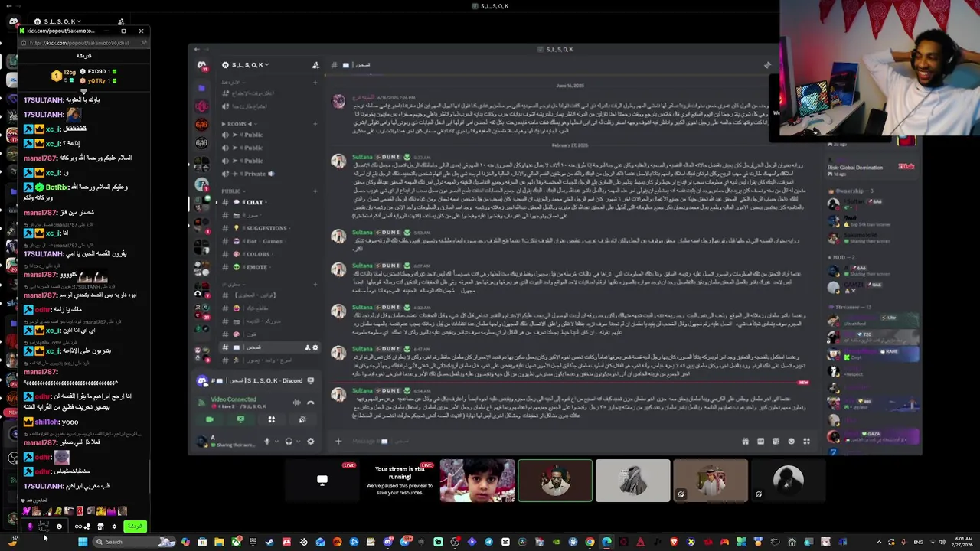Open Kick chat settings gear

[x=114, y=527]
